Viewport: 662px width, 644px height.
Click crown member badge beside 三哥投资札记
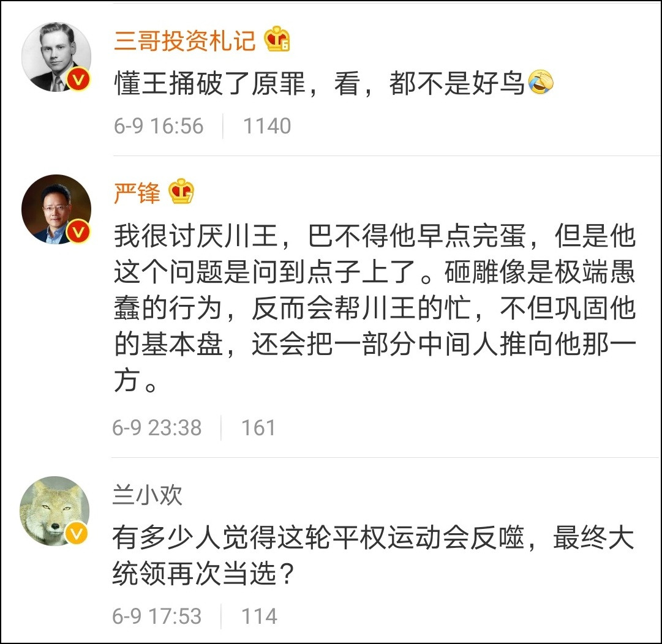coord(277,40)
